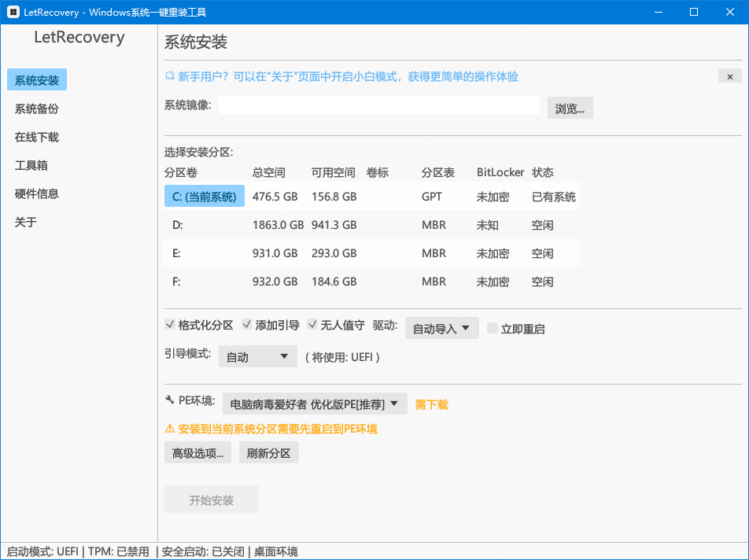This screenshot has width=749, height=560.
Task: Open the PE环境 selection dropdown
Action: point(315,404)
